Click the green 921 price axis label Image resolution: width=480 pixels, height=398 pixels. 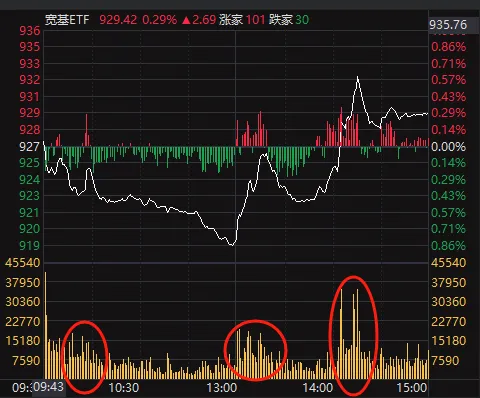coord(30,212)
